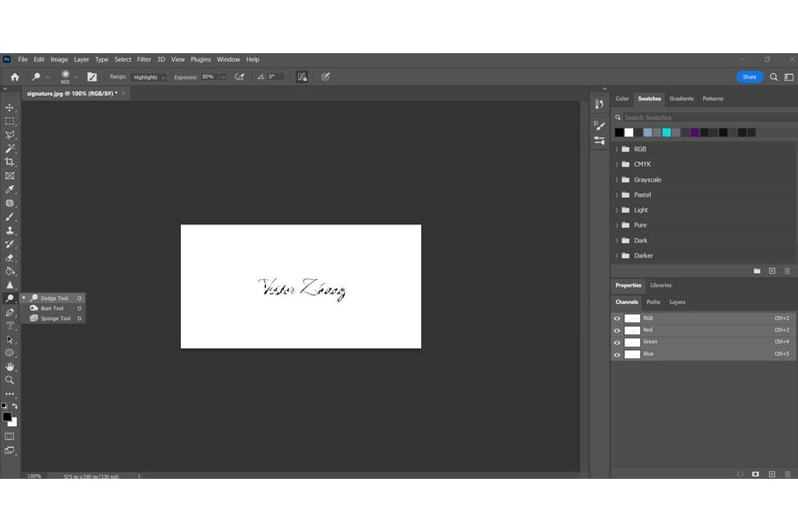Select the Magic Wand tool

pyautogui.click(x=10, y=149)
